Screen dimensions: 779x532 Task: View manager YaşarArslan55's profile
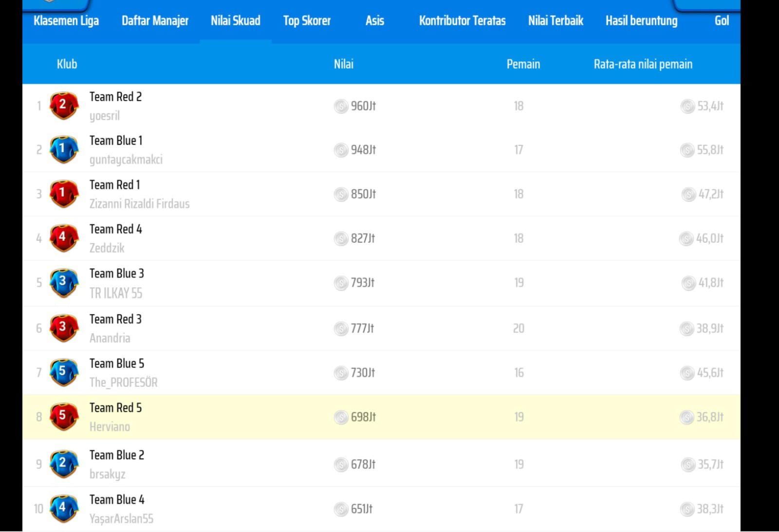(122, 518)
